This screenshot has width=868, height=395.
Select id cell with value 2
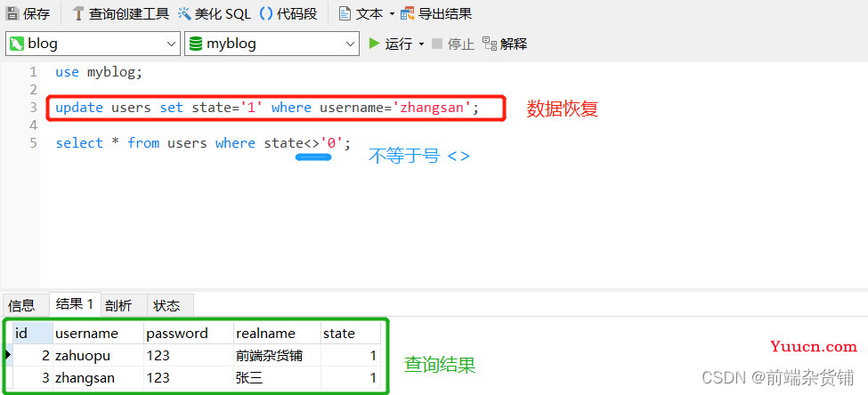(33, 355)
